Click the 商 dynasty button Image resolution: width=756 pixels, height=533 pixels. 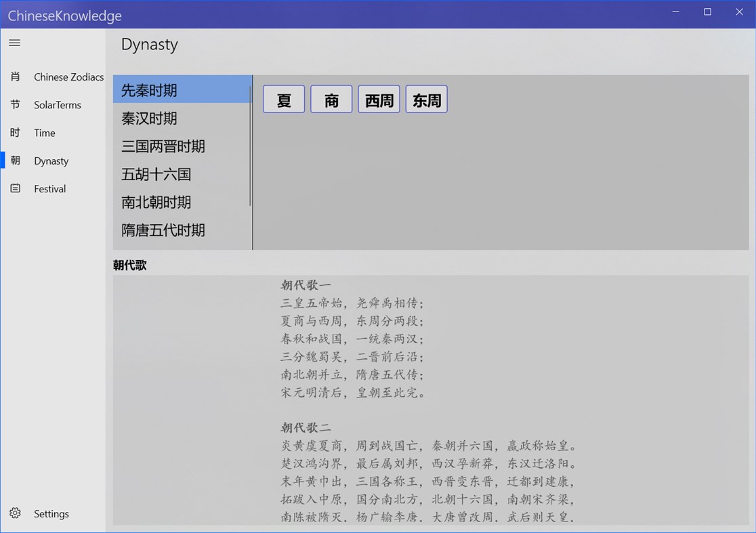point(331,99)
